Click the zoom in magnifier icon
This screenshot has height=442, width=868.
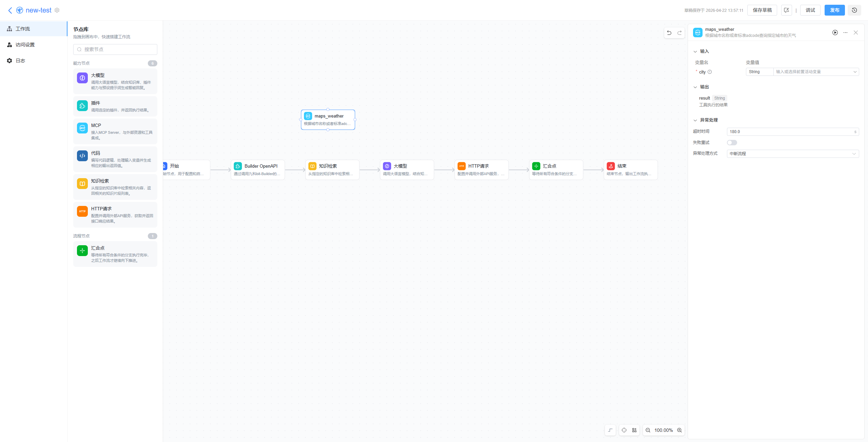coord(679,430)
